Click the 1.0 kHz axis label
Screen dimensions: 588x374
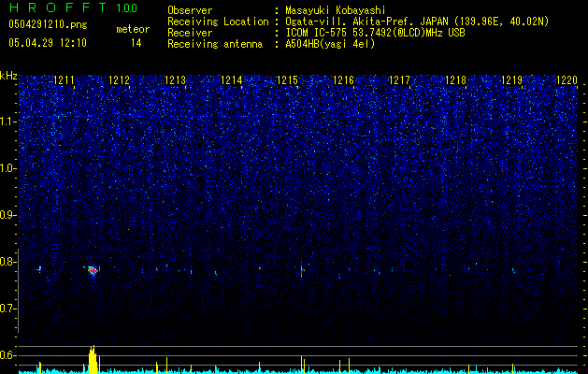8,168
